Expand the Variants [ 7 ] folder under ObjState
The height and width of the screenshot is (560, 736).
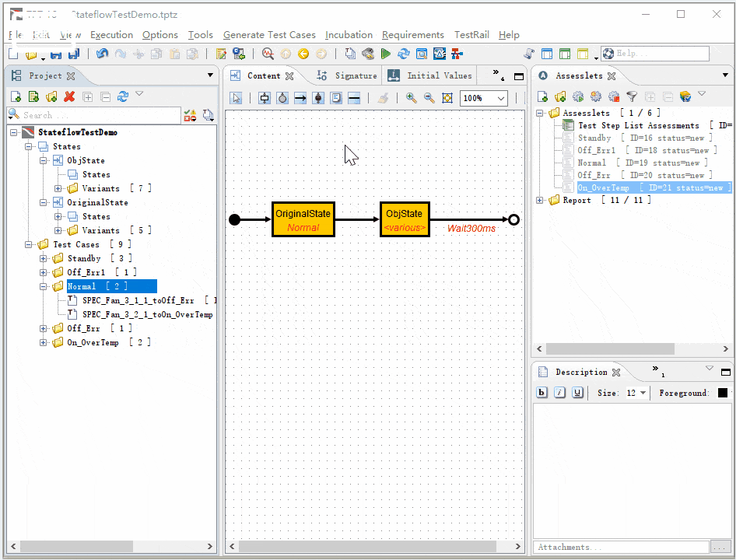tap(58, 188)
